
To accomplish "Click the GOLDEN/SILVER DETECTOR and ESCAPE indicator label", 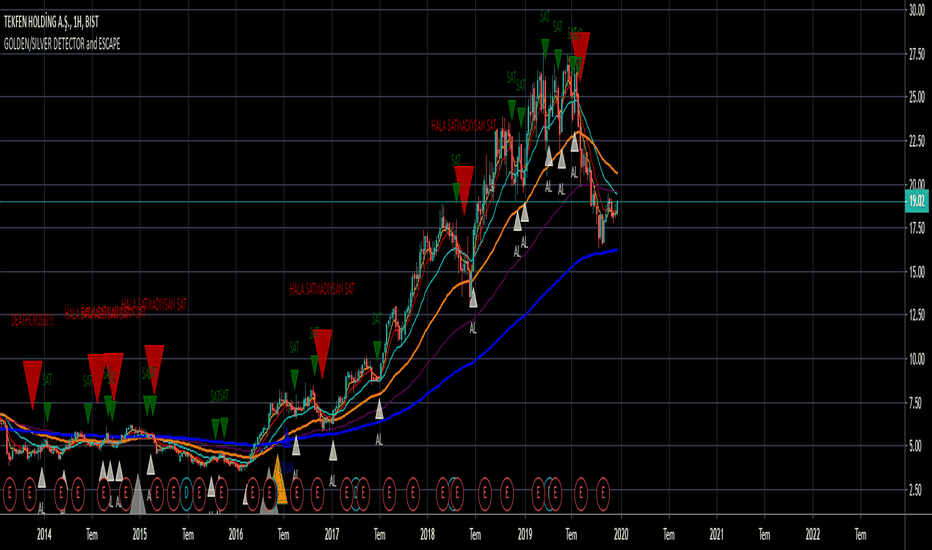I will (x=62, y=44).
